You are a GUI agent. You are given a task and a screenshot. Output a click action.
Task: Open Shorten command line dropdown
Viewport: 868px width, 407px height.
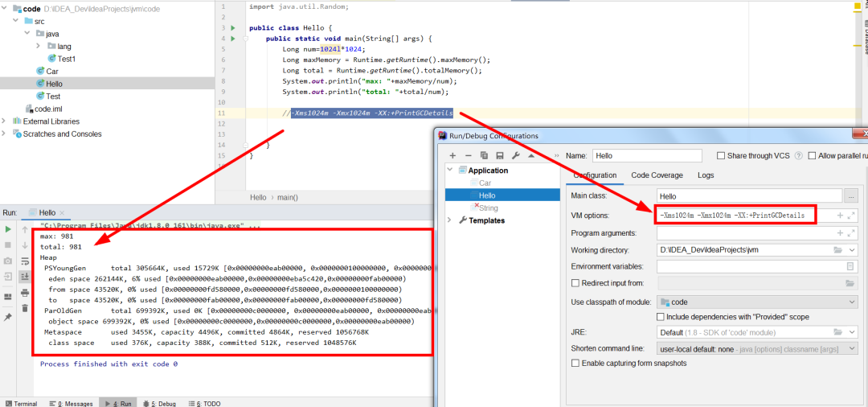coord(851,349)
